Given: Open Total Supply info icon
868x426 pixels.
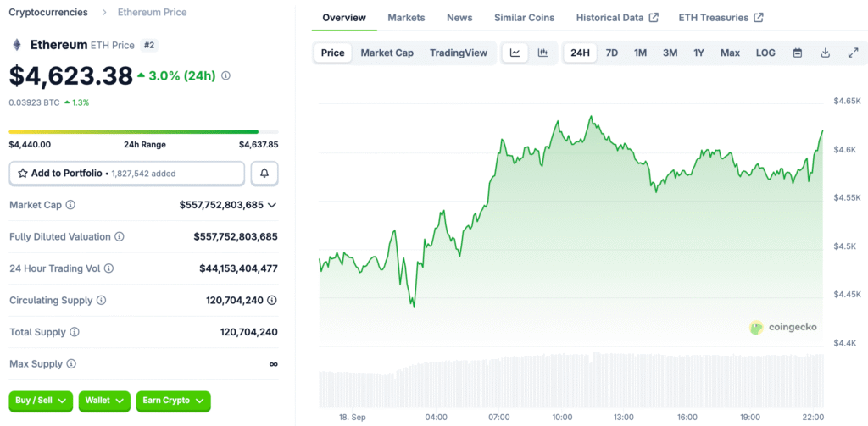Looking at the screenshot, I should 75,332.
